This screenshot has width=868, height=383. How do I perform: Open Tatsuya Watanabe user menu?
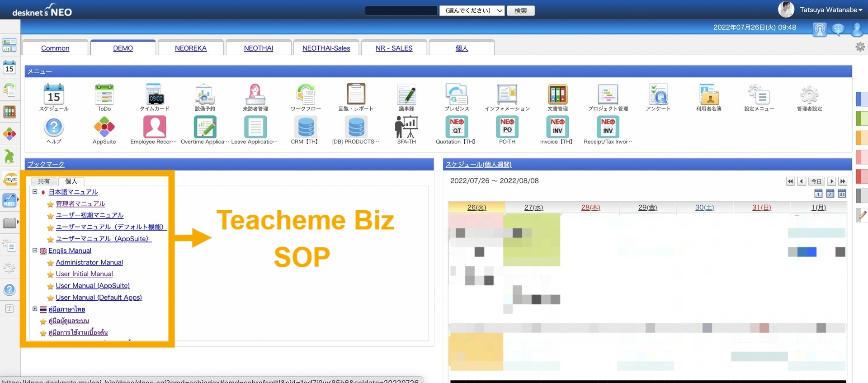click(x=831, y=10)
